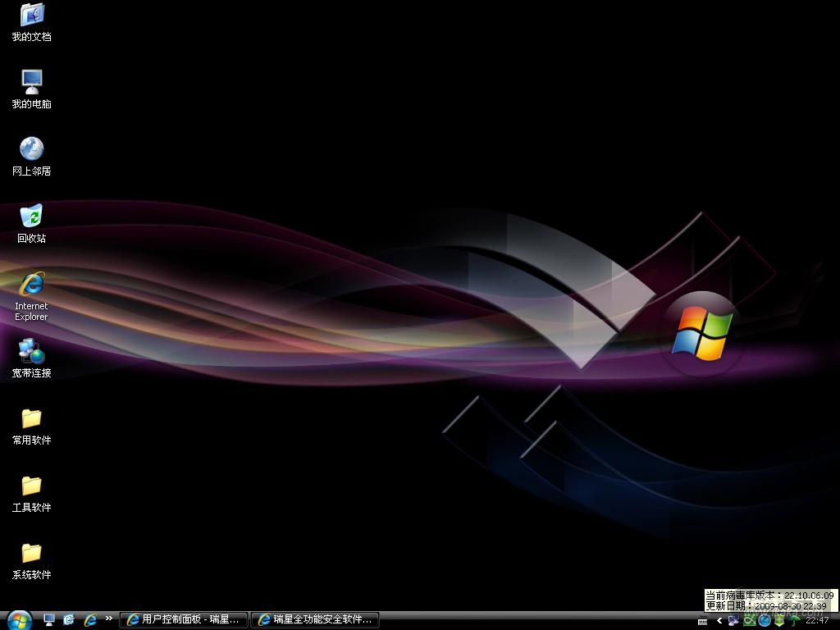Select the Internet Explorer desktop icon
This screenshot has width=840, height=630.
31,296
